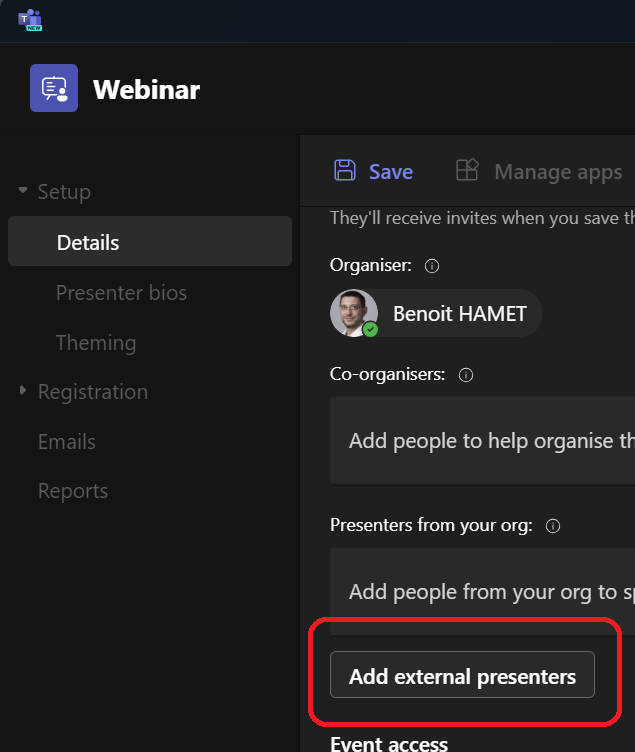
Task: Click the Benoit HAMET organiser name
Action: [459, 314]
